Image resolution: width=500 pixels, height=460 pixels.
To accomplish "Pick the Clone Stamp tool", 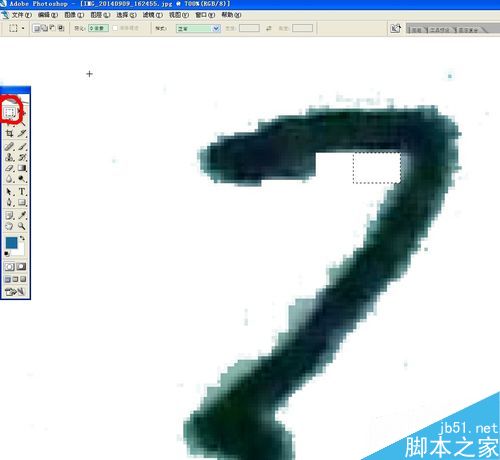I will [x=9, y=157].
